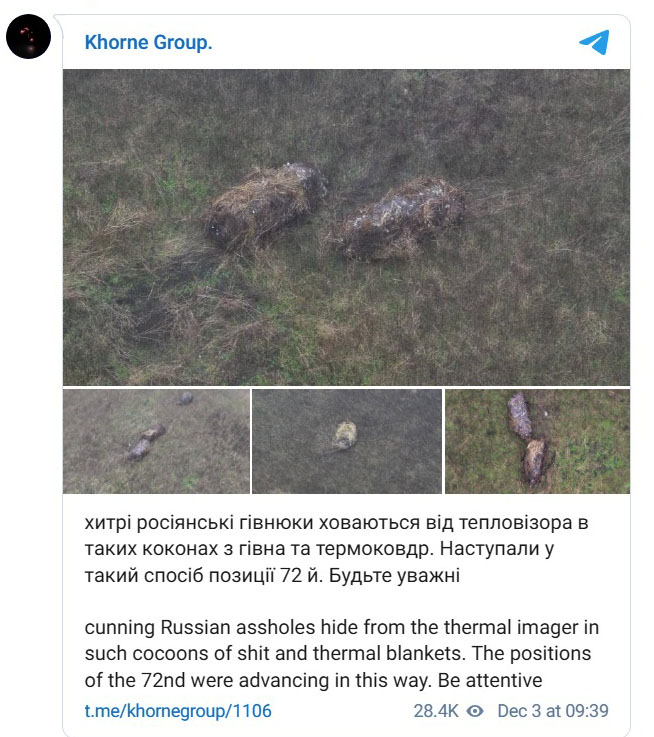This screenshot has height=737, width=654.
Task: Click the Dec 3 at 09:39 timestamp
Action: click(553, 711)
